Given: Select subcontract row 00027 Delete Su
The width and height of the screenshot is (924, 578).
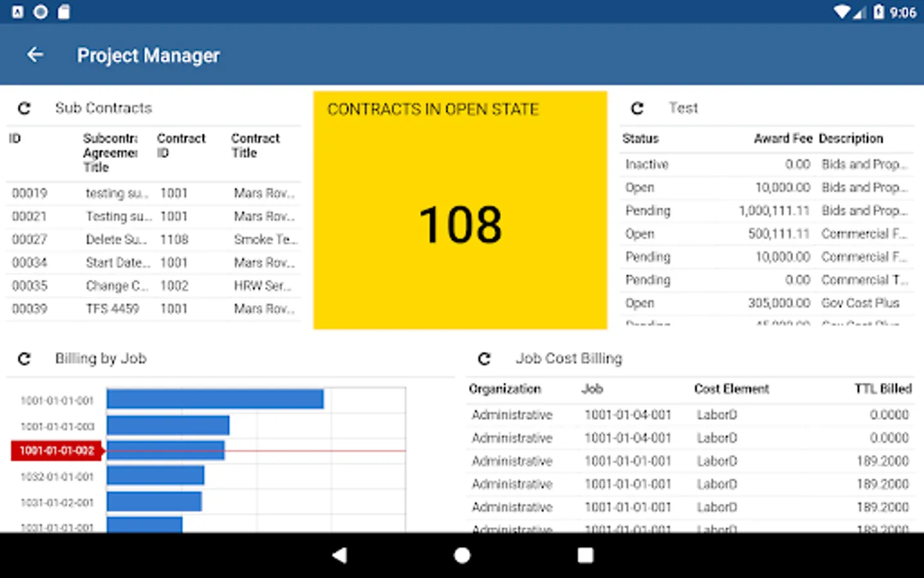Looking at the screenshot, I should [x=153, y=240].
